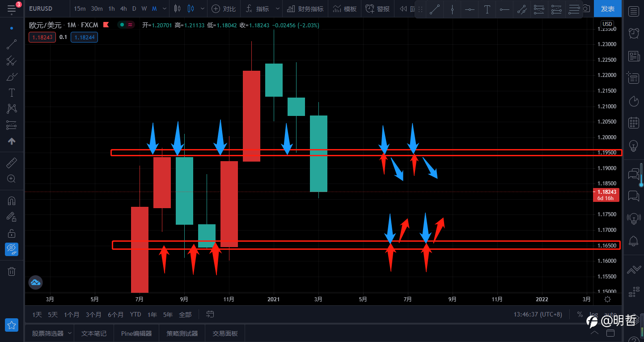
Task: Open the ideas lightbulb panel
Action: 634,145
